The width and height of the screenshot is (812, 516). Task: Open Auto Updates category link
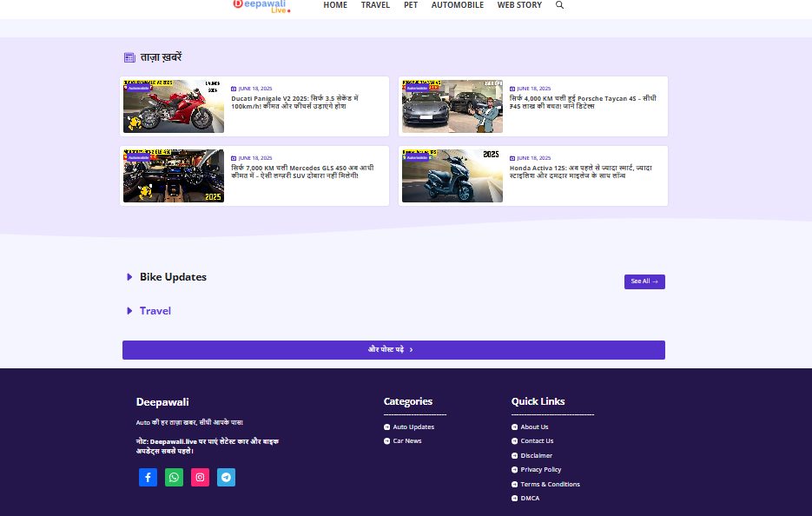tap(413, 427)
